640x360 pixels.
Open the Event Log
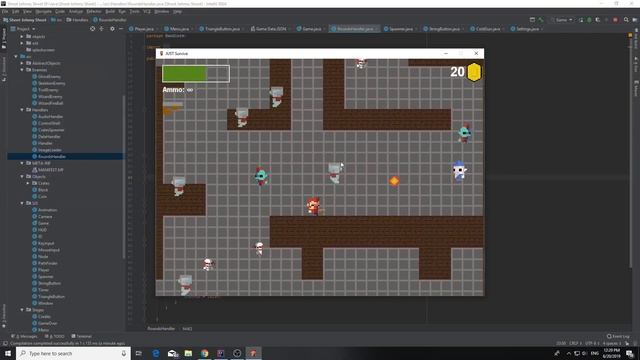tap(618, 336)
